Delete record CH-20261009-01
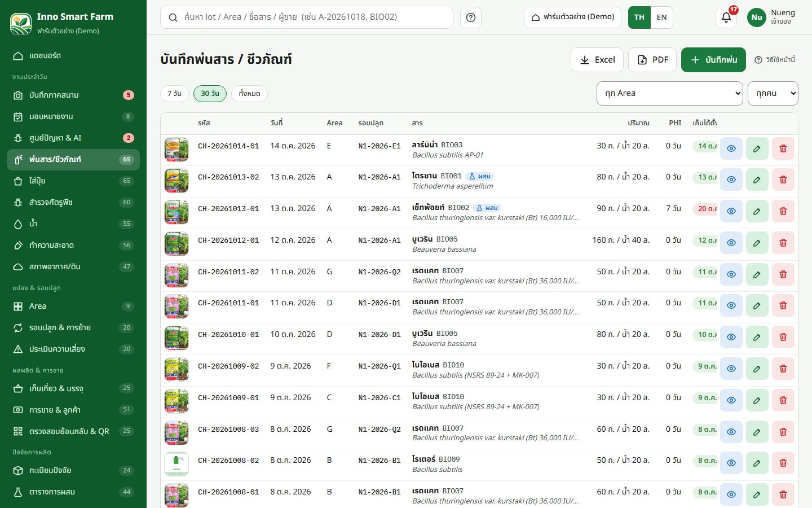812x508 pixels. (783, 400)
